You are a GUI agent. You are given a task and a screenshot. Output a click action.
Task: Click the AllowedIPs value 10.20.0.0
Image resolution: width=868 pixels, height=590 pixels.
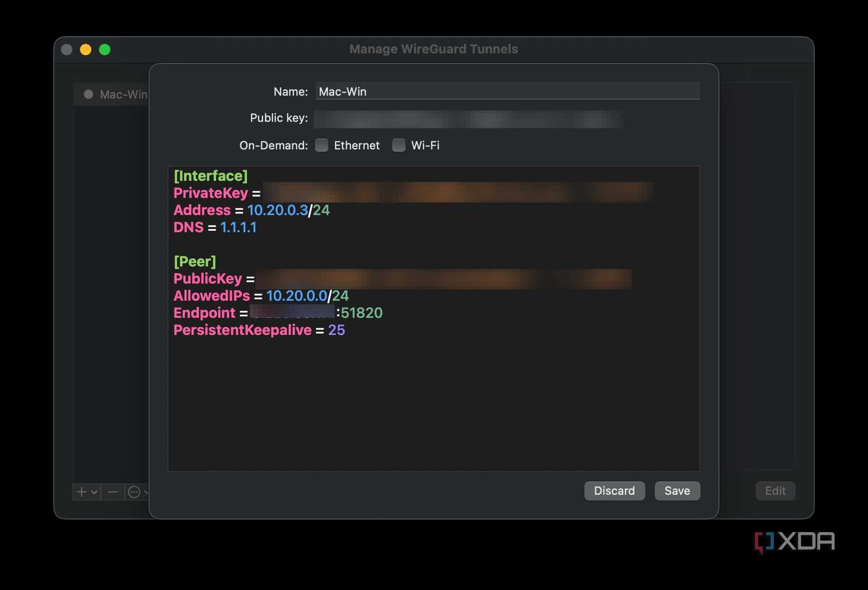pyautogui.click(x=297, y=296)
